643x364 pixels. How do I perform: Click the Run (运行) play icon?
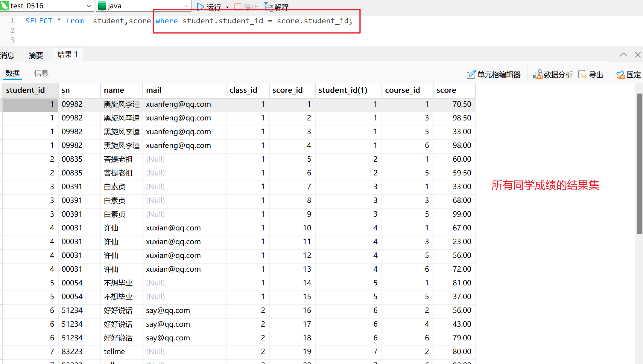pyautogui.click(x=200, y=6)
